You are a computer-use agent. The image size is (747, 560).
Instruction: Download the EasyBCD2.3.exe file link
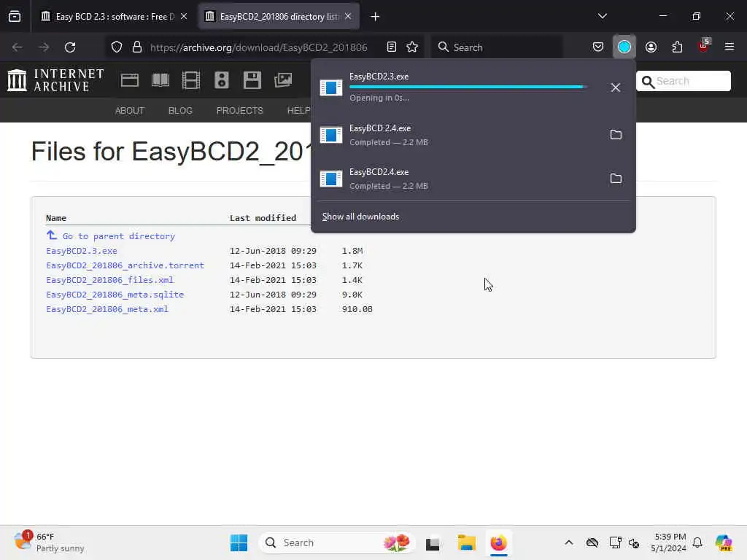(82, 251)
